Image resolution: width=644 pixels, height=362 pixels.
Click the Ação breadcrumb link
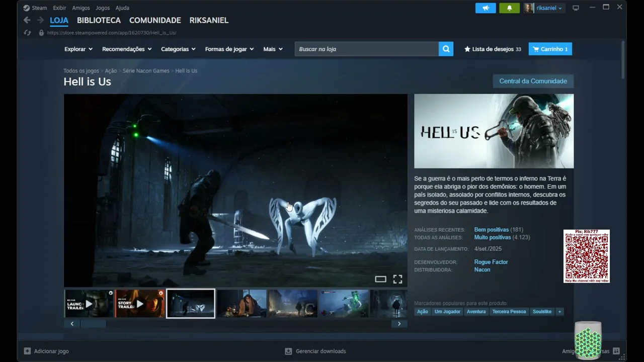tap(111, 71)
